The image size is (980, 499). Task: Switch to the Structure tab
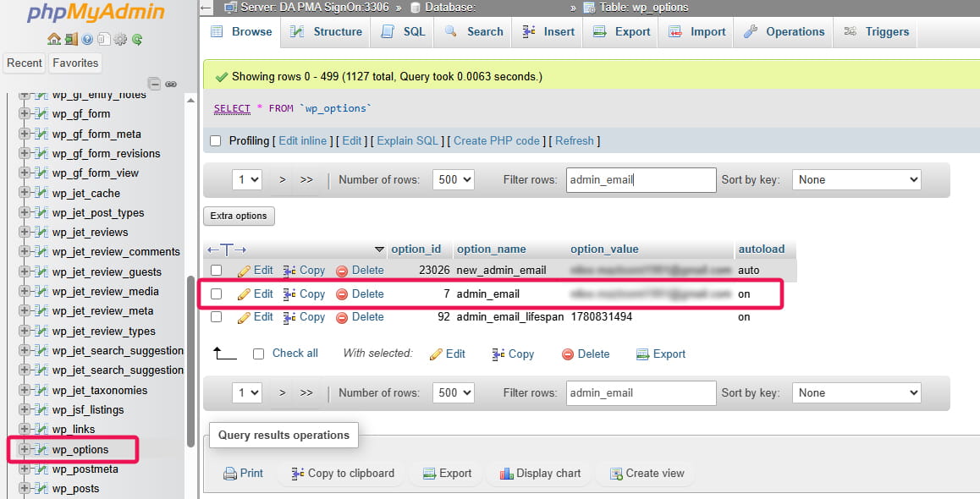tap(326, 32)
